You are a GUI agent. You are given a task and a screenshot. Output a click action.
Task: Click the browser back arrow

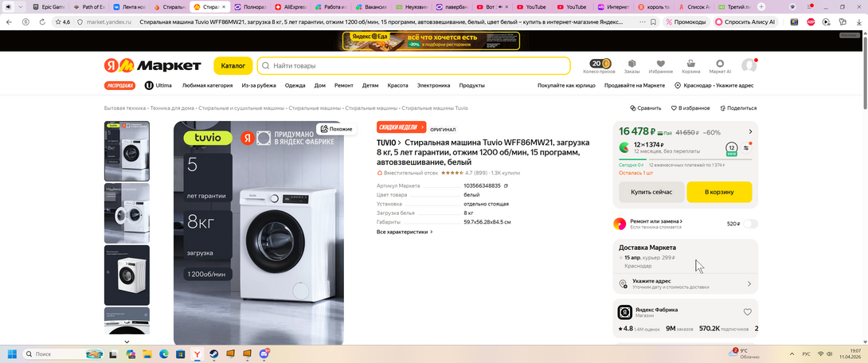click(9, 22)
